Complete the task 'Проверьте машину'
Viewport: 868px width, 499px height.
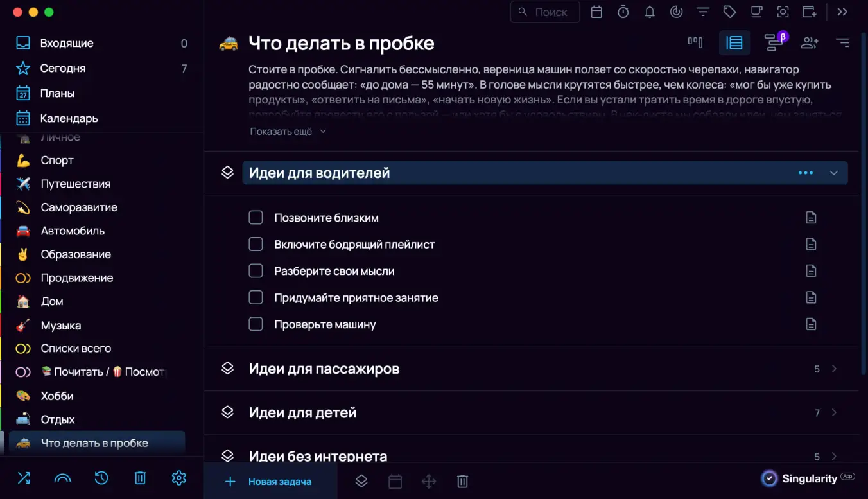point(256,324)
